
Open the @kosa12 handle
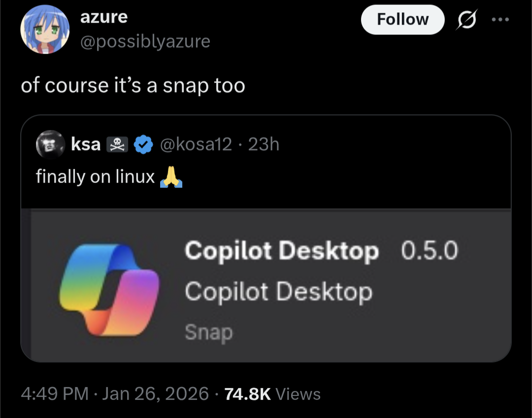196,144
